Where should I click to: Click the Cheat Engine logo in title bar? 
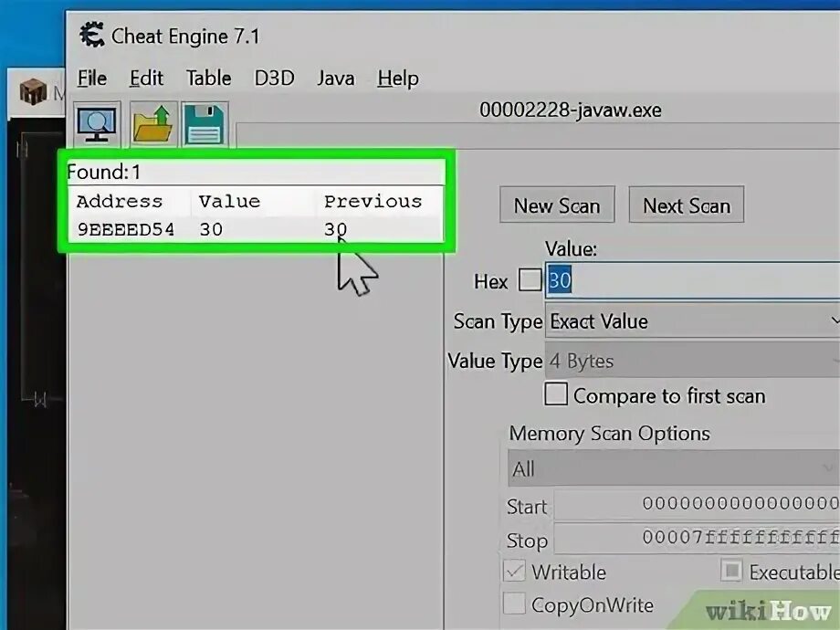(91, 36)
